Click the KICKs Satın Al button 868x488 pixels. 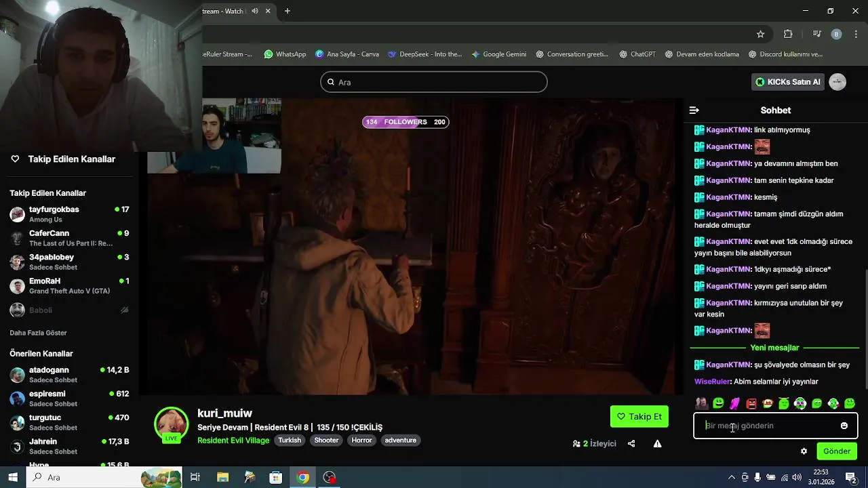click(x=788, y=82)
